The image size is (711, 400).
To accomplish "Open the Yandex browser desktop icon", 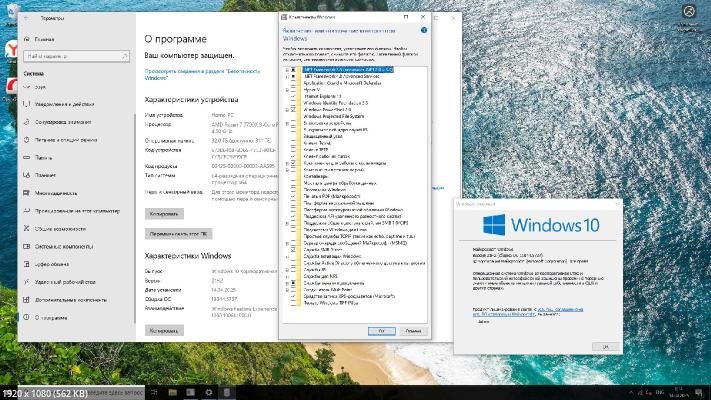I will pyautogui.click(x=11, y=49).
